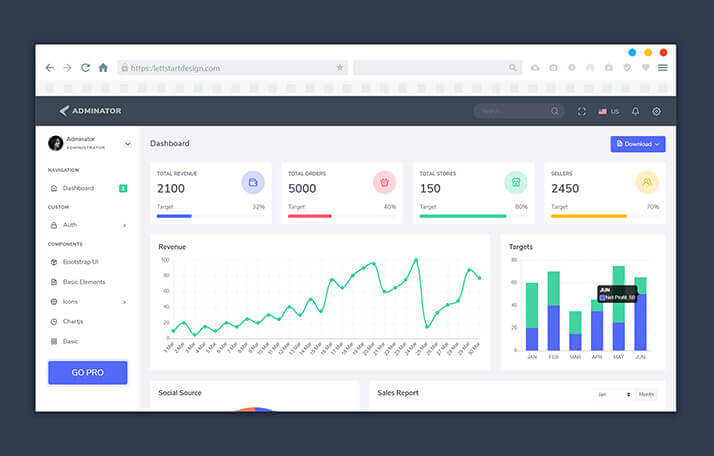Open the Icons menu item
This screenshot has height=456, width=714.
(x=87, y=302)
